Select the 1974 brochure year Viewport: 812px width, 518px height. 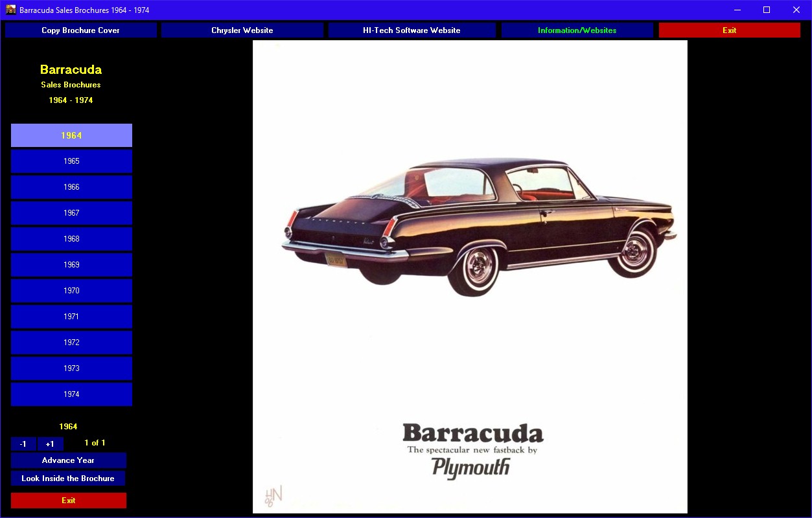point(71,394)
